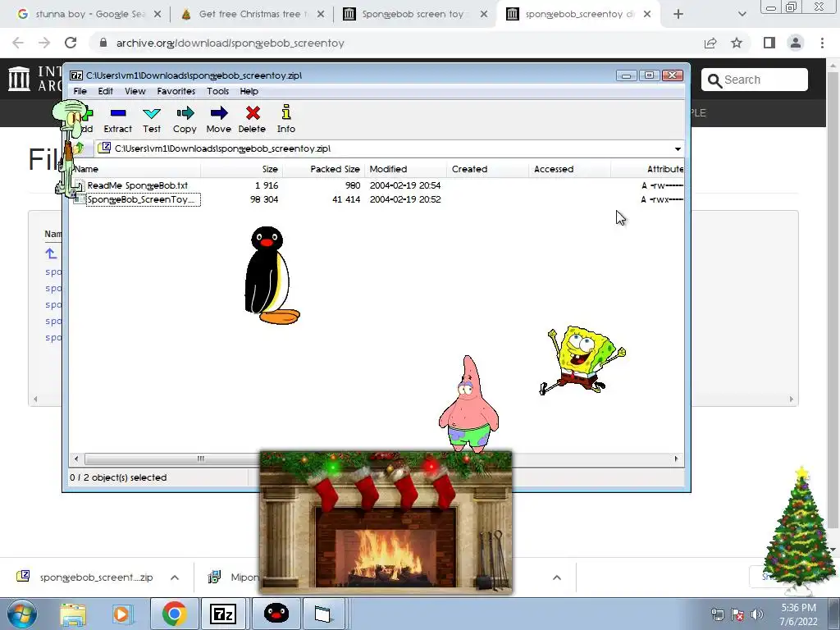This screenshot has height=630, width=840.
Task: Open the Favorites menu
Action: (x=176, y=91)
